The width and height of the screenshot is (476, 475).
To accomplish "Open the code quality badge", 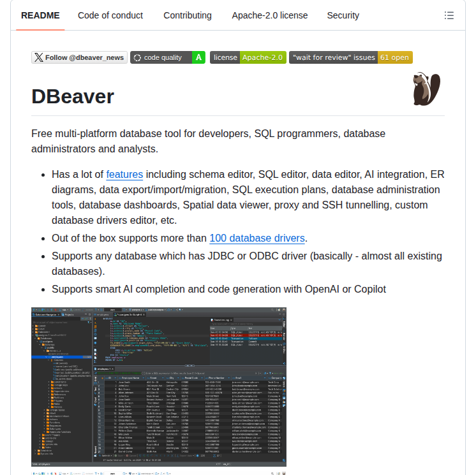I will pos(168,57).
